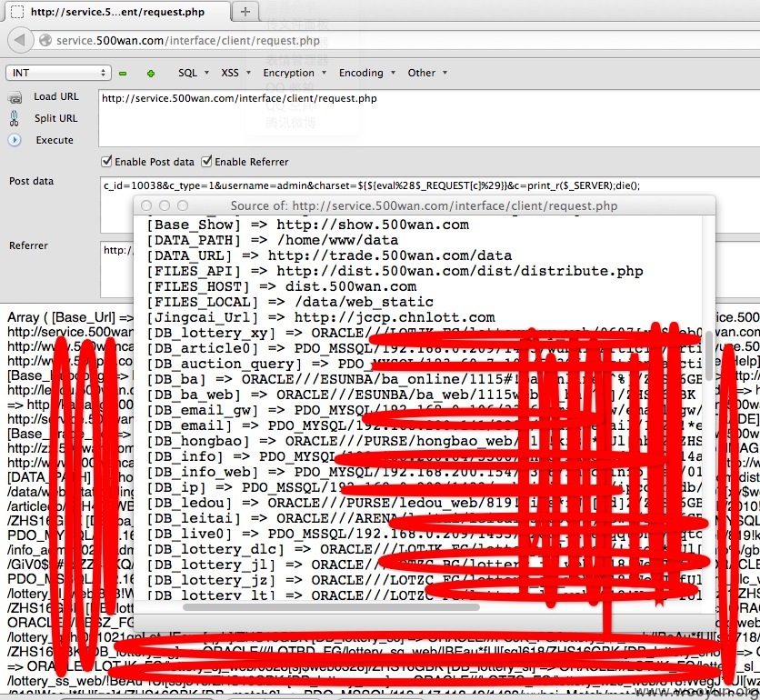Viewport: 760px width, 700px height.
Task: Toggle Enable Referrer checkbox
Action: pyautogui.click(x=206, y=162)
